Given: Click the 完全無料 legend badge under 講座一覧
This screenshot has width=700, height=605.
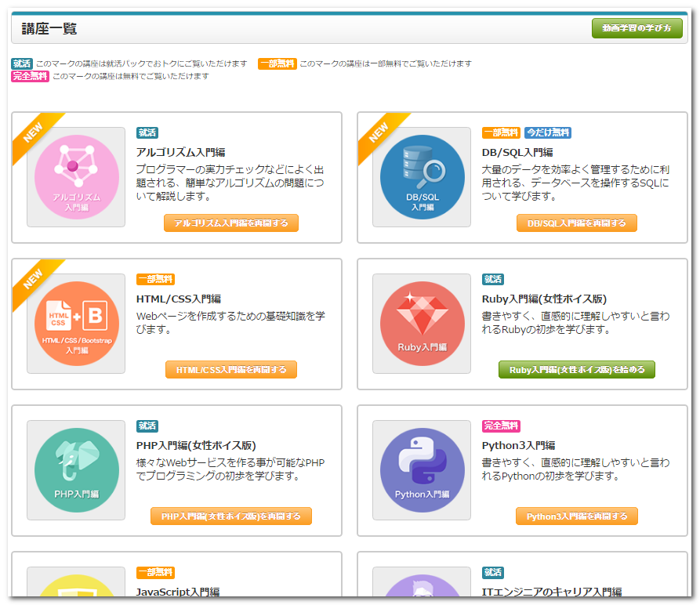Looking at the screenshot, I should point(30,76).
